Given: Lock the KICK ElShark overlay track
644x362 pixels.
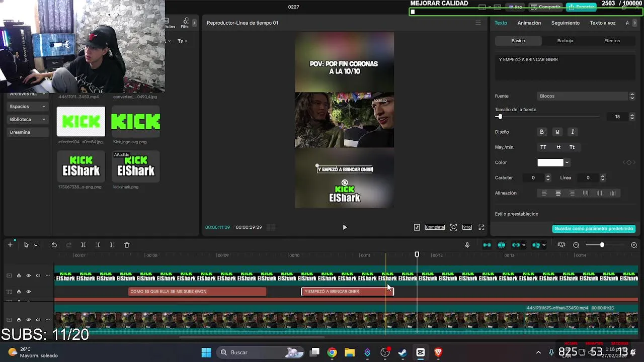Looking at the screenshot, I should [x=19, y=276].
